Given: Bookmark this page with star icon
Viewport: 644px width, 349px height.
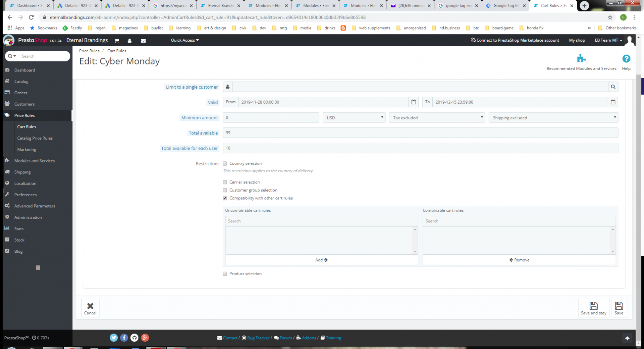Looking at the screenshot, I should [x=610, y=17].
